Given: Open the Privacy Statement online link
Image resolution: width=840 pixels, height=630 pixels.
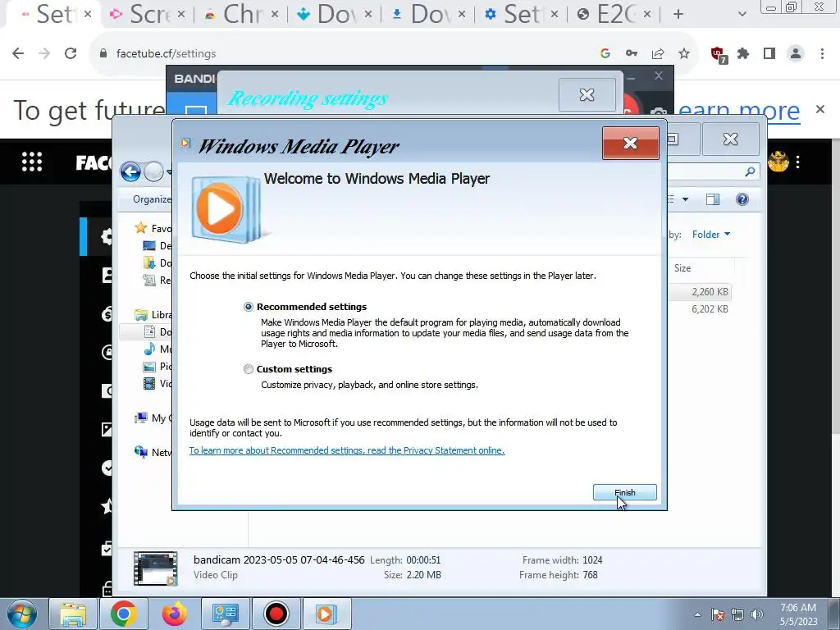Looking at the screenshot, I should pos(347,450).
